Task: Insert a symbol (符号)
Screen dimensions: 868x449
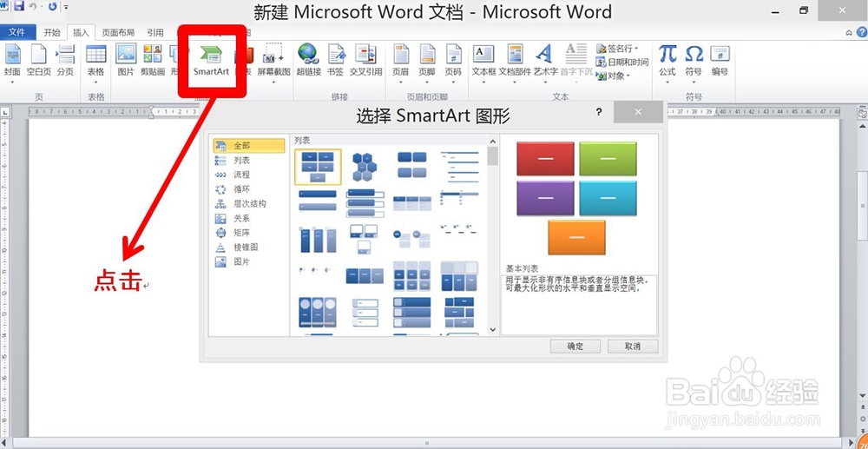Action: point(694,63)
